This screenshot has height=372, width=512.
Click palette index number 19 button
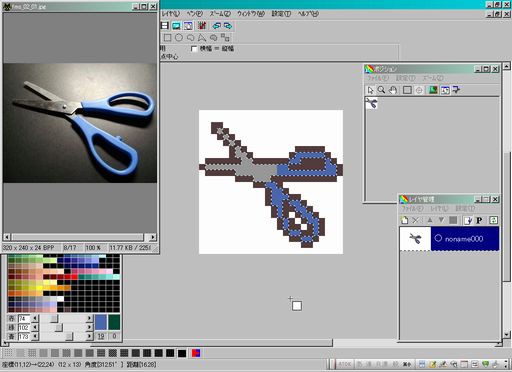[101, 336]
